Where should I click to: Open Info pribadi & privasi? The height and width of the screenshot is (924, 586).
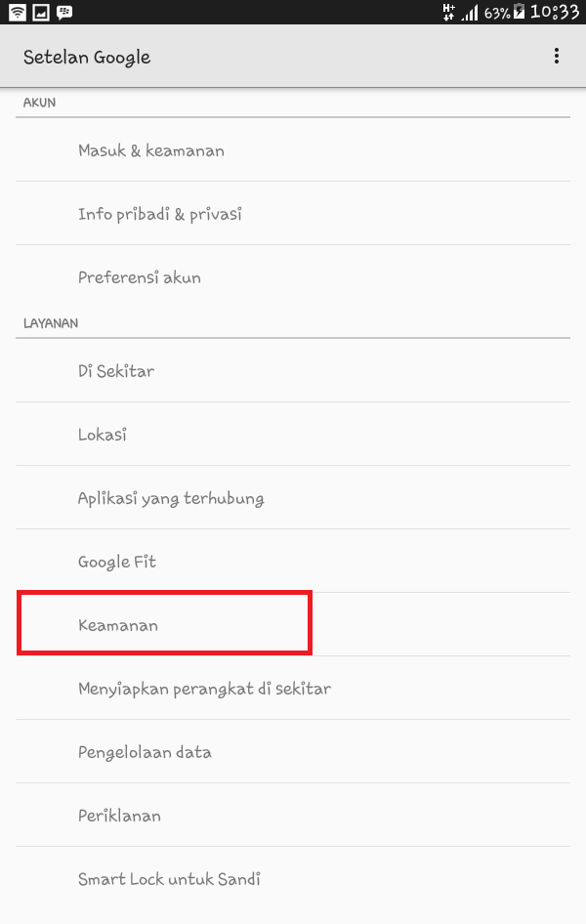160,214
